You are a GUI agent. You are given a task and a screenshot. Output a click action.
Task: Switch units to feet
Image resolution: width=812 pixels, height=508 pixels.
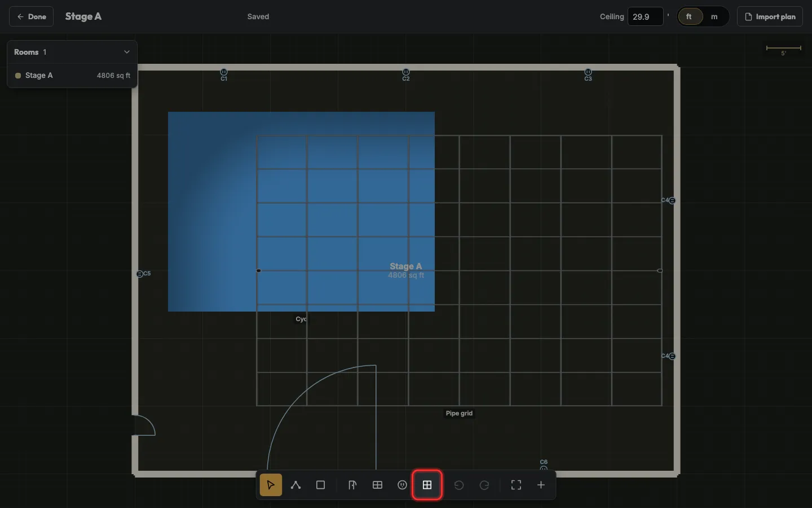[689, 17]
